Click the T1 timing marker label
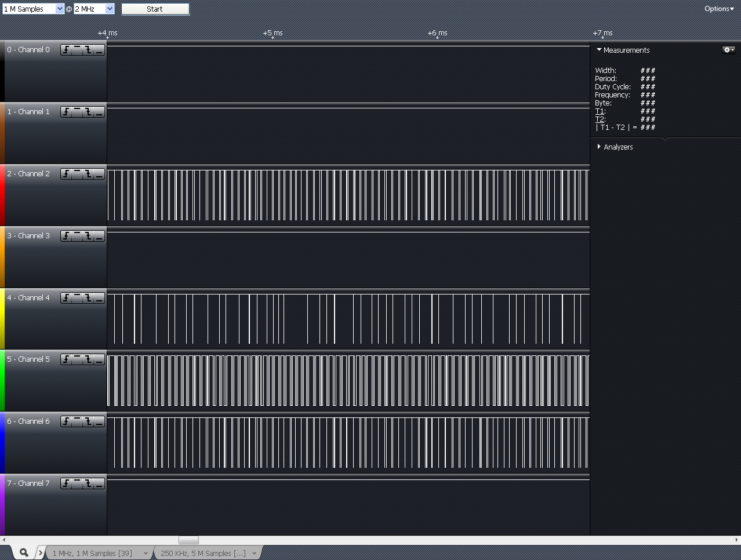Viewport: 741px width, 560px height. click(x=600, y=111)
